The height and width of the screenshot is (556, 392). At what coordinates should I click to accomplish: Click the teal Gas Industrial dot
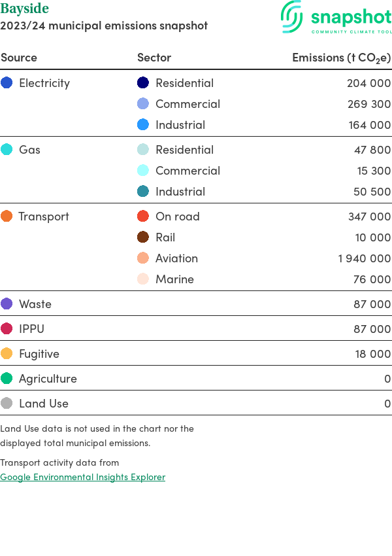[143, 192]
